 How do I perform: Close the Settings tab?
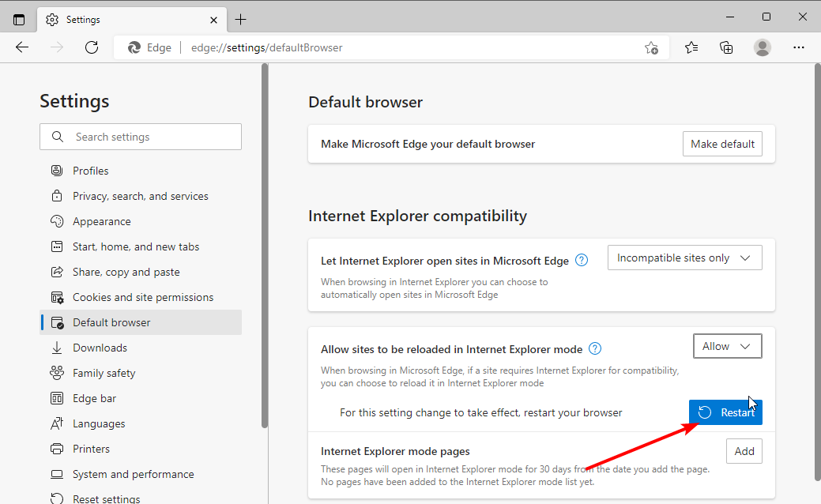click(213, 20)
